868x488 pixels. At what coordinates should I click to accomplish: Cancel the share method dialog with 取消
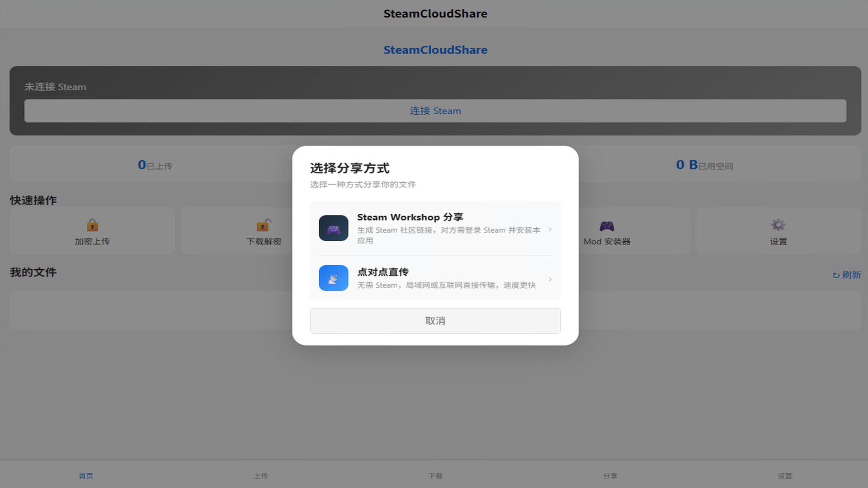click(435, 321)
